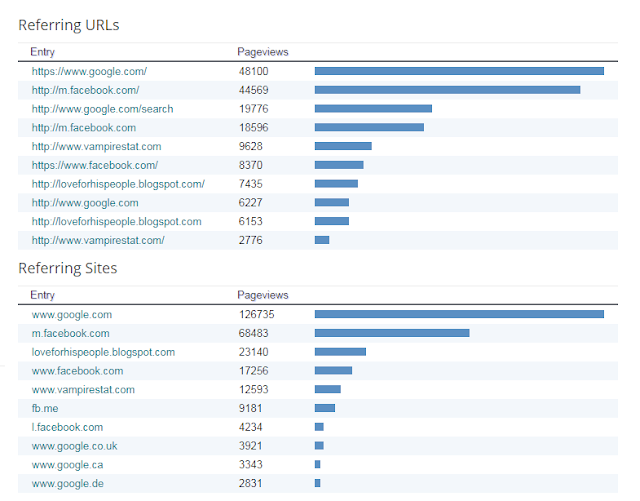Click the Referring URLs heading
Screen dimensions: 640x501
click(x=69, y=25)
